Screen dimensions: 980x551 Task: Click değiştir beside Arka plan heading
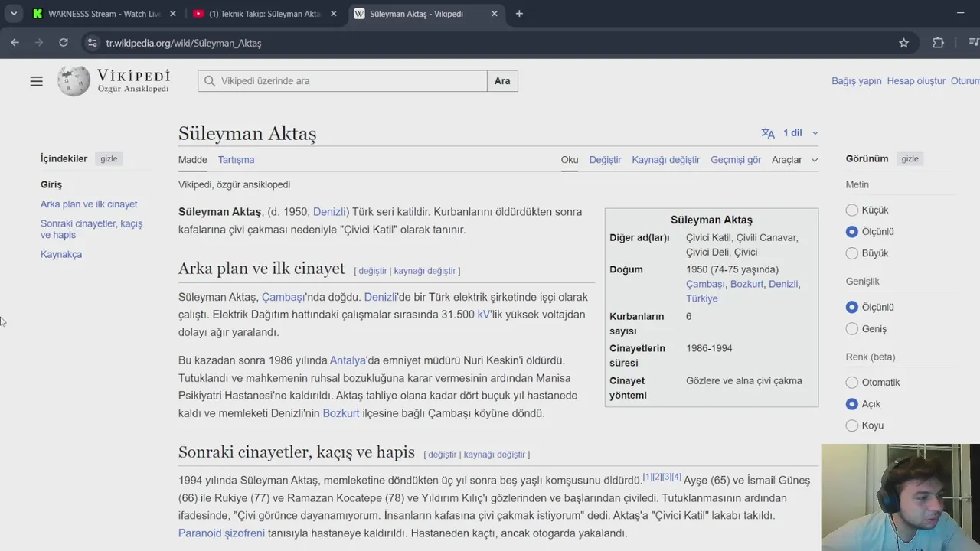(x=373, y=271)
